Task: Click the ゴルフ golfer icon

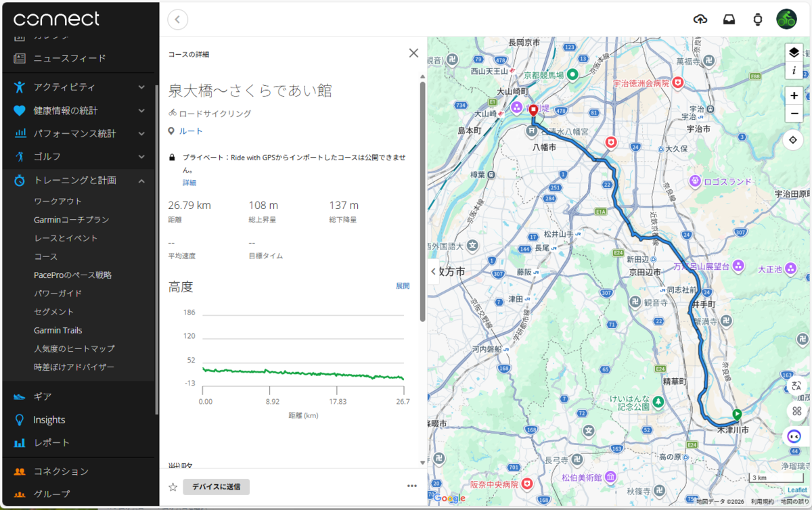Action: point(20,157)
